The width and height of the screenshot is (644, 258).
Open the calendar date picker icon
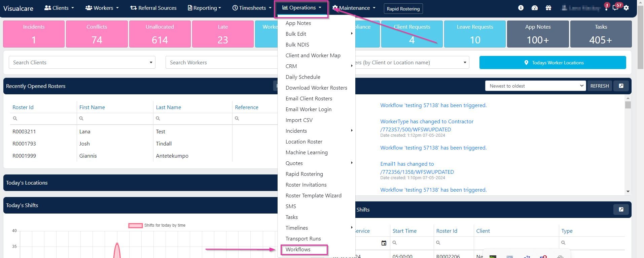click(x=384, y=243)
